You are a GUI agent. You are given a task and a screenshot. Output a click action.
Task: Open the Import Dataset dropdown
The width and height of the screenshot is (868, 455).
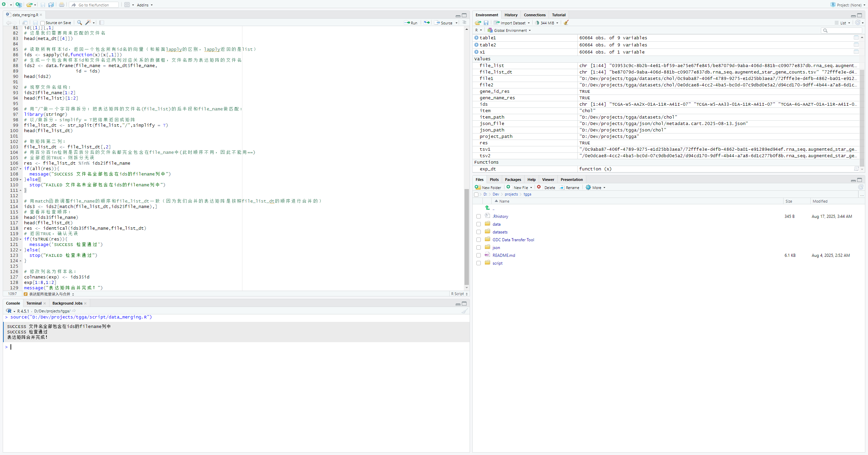[x=512, y=23]
